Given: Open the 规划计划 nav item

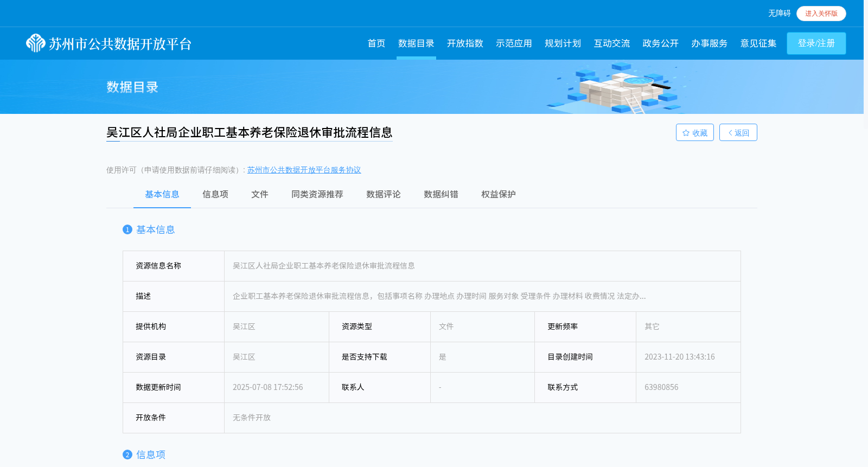Looking at the screenshot, I should pyautogui.click(x=563, y=43).
